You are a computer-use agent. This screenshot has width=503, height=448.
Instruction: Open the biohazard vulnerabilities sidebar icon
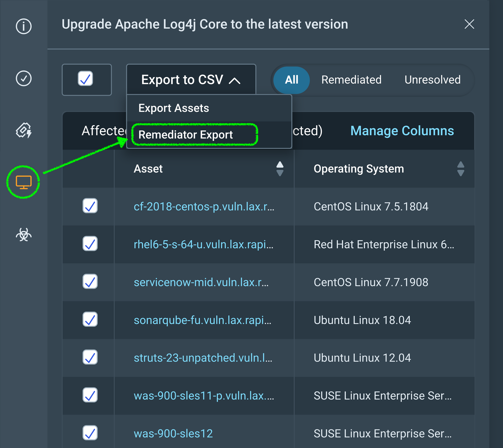24,235
